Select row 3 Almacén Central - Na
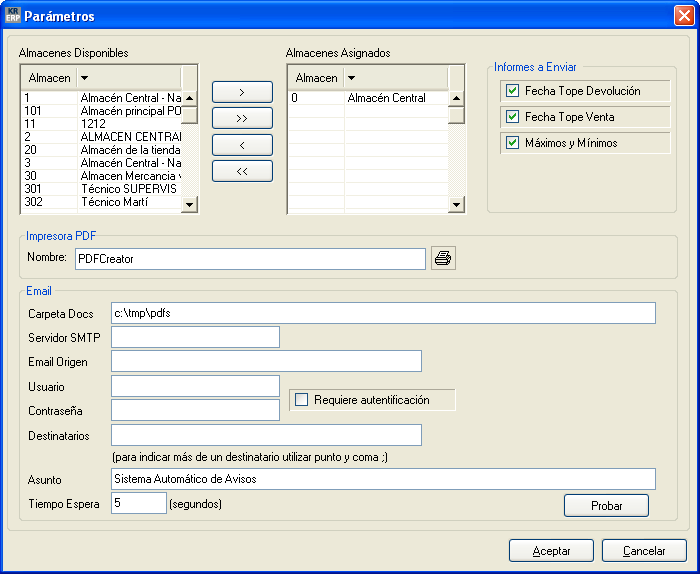Image resolution: width=700 pixels, height=574 pixels. coord(102,163)
